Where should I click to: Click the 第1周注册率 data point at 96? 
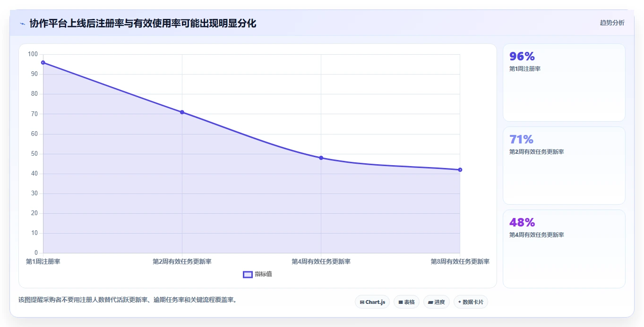(43, 62)
